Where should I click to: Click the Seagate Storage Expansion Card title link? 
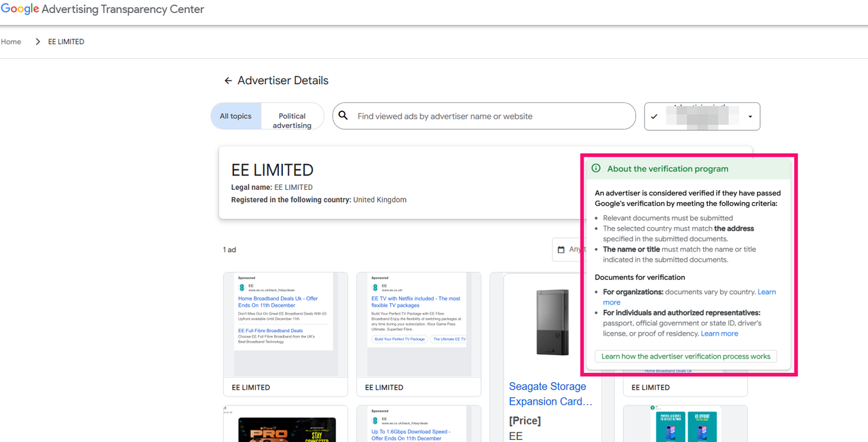[x=550, y=394]
